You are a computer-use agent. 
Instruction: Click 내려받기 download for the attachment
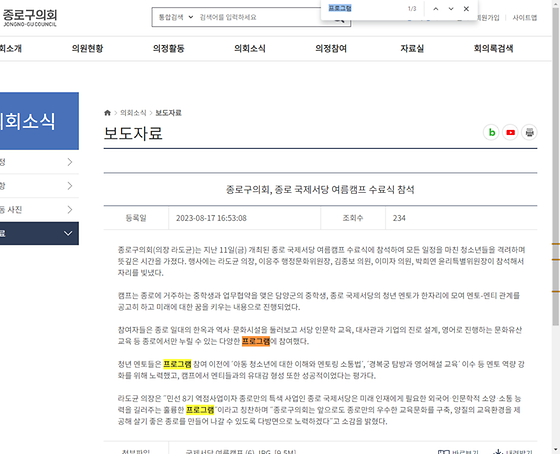click(x=513, y=452)
